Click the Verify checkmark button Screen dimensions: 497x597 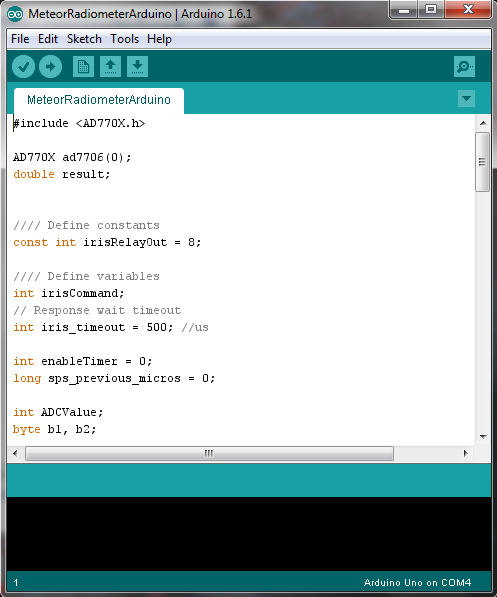click(x=24, y=67)
